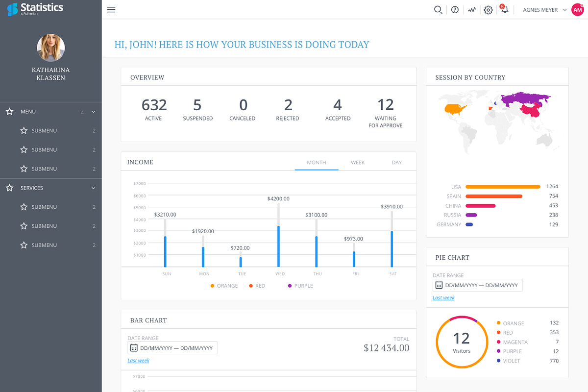Expand the Agnes Meyer user dropdown

[x=564, y=10]
